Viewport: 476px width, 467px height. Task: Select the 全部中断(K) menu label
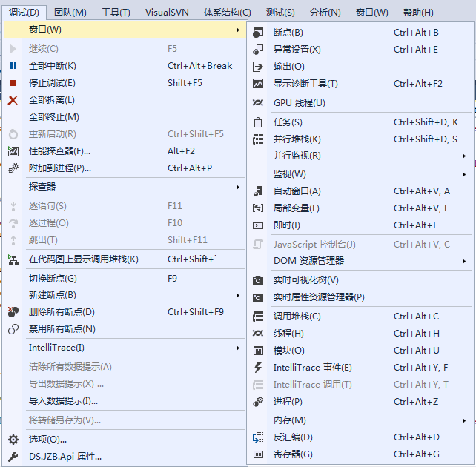coord(52,66)
